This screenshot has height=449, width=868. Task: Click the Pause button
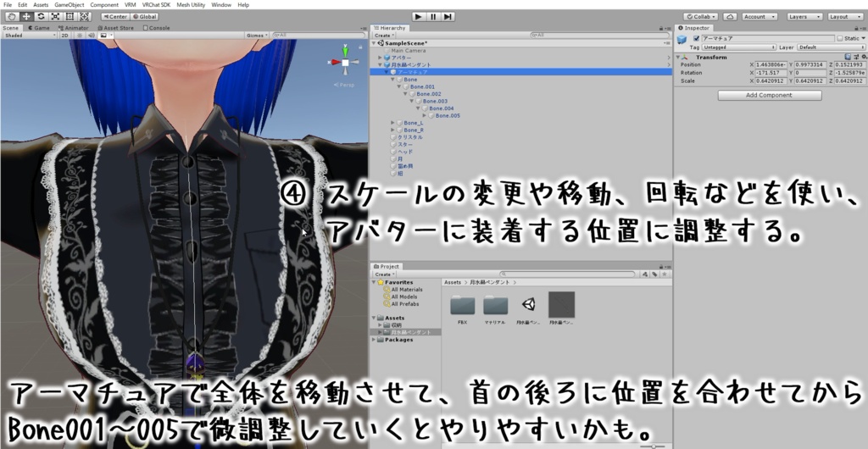[x=433, y=17]
